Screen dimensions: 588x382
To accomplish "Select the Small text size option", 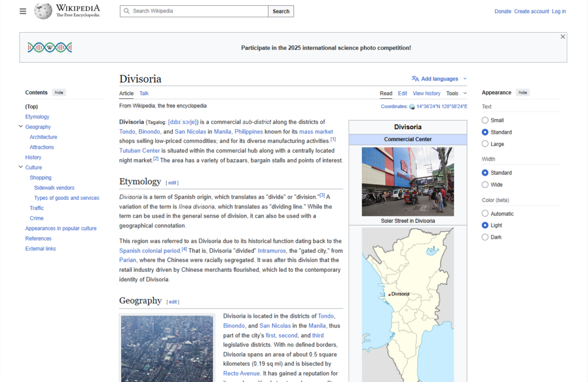I will click(x=485, y=120).
